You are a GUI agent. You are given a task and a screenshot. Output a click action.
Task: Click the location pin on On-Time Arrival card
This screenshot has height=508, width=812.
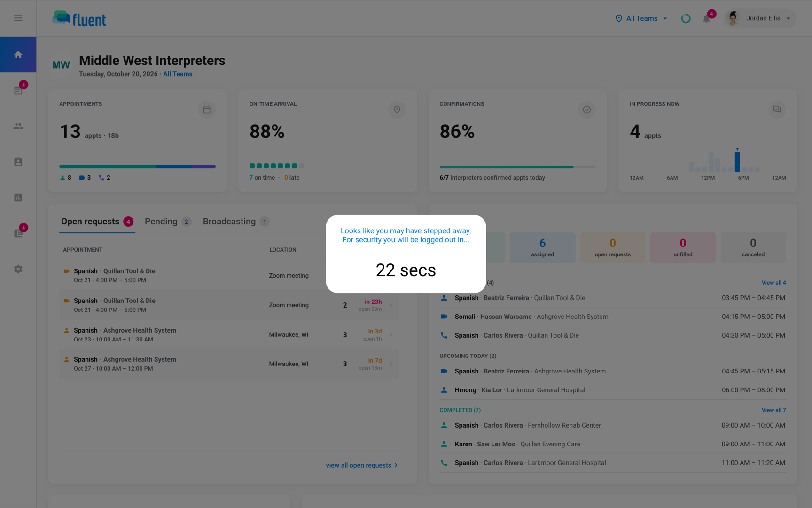[x=397, y=110]
